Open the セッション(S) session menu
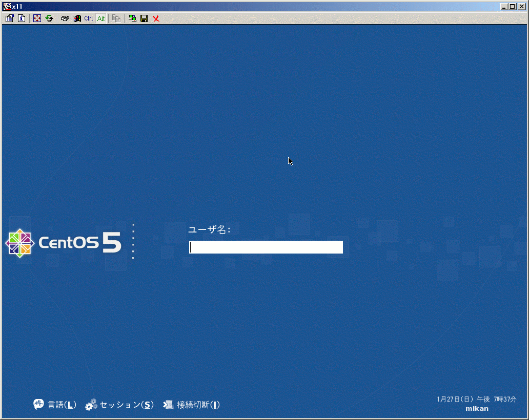Screen dimensions: 529x420 [127, 405]
